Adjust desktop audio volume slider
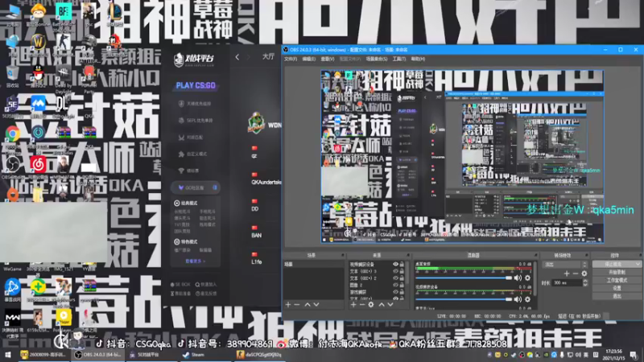 [x=464, y=278]
